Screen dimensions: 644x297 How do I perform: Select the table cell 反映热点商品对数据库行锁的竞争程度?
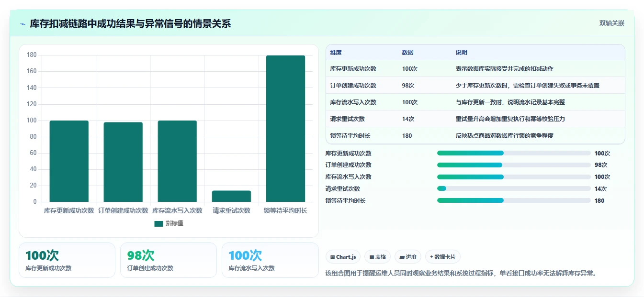pos(505,136)
